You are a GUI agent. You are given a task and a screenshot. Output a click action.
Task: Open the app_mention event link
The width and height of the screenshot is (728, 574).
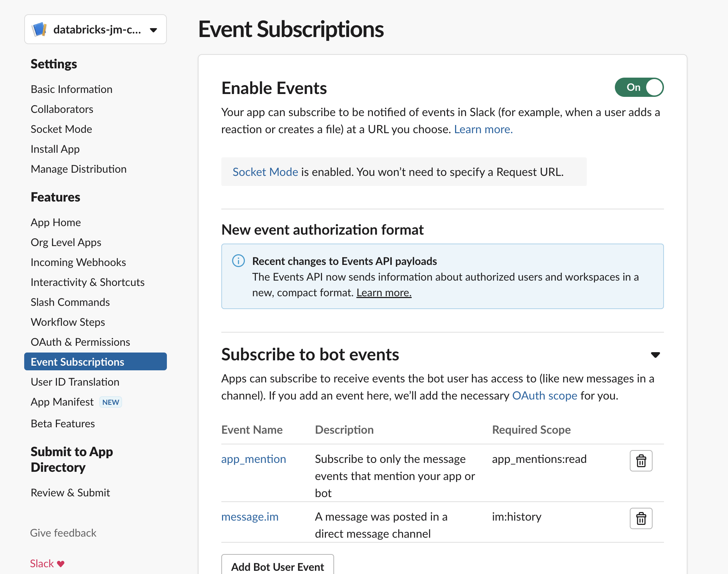(254, 459)
